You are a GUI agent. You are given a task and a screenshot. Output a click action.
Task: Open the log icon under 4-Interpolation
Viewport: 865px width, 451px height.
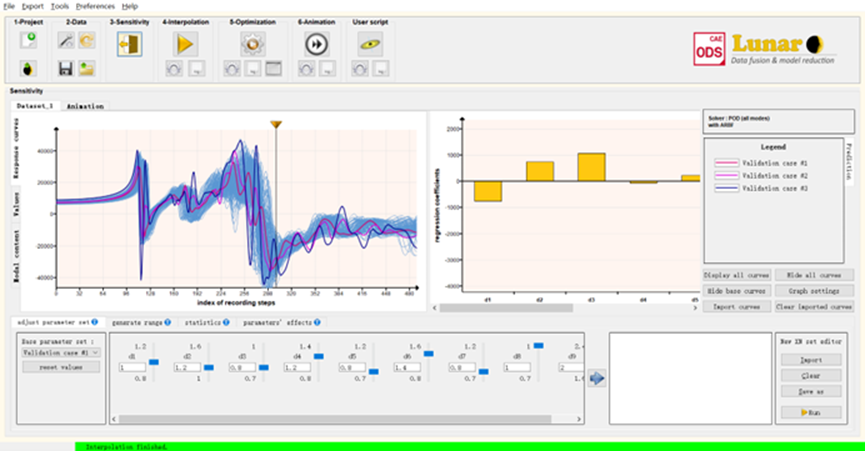196,69
